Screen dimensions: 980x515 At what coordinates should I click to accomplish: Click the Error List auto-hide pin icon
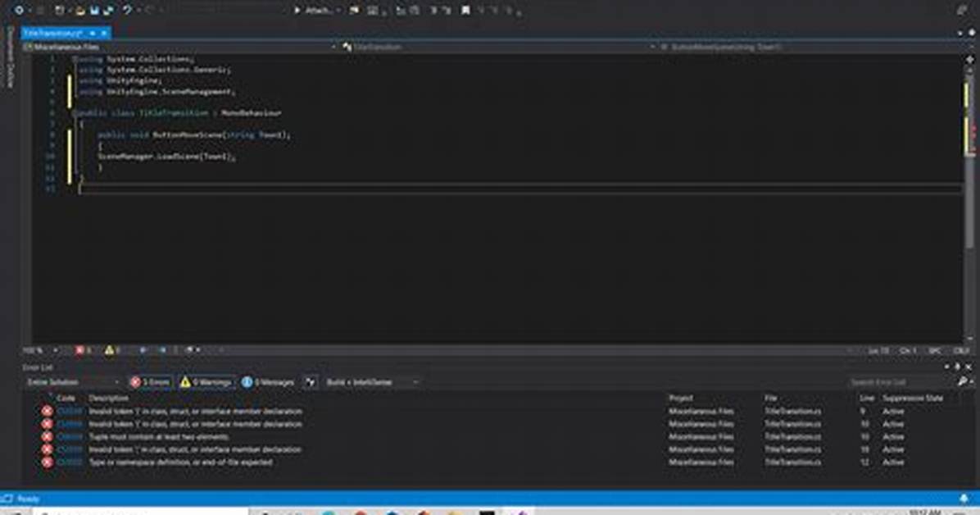coord(958,367)
